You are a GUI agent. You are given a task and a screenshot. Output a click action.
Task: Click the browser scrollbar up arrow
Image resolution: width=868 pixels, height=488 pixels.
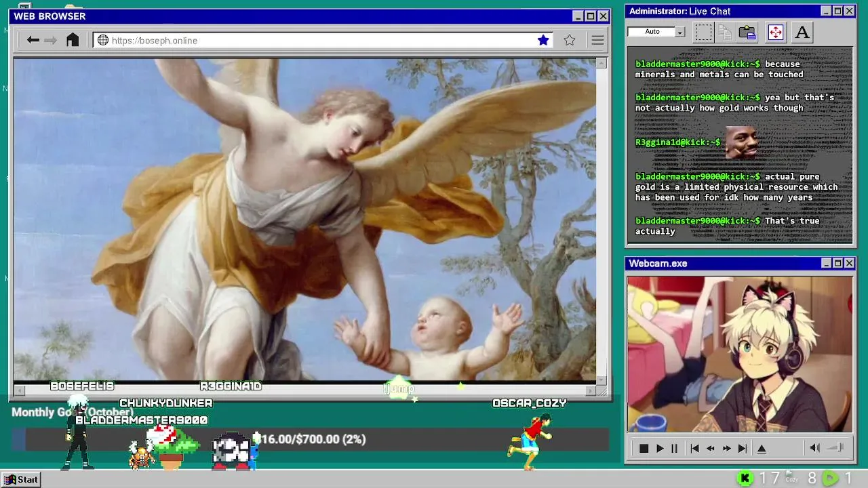[x=601, y=63]
